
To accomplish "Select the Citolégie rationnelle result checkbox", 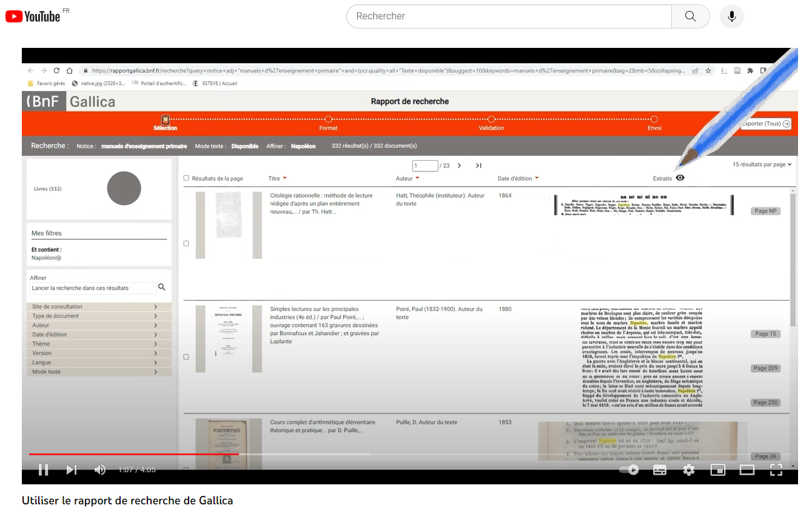I will tap(186, 243).
